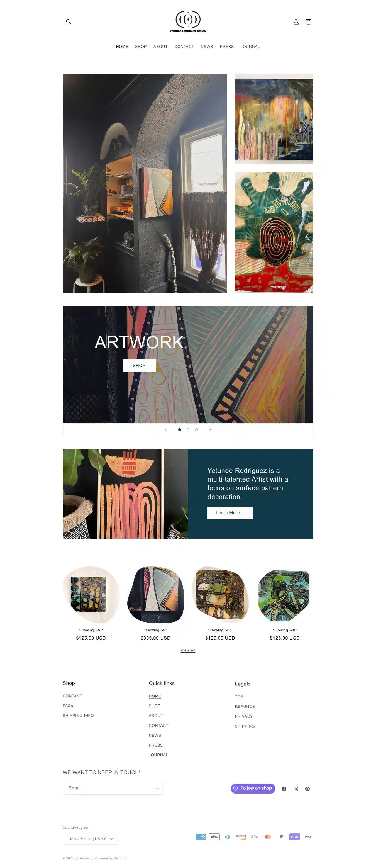Click the View all link
Screen dimensions: 376x868
(x=188, y=650)
